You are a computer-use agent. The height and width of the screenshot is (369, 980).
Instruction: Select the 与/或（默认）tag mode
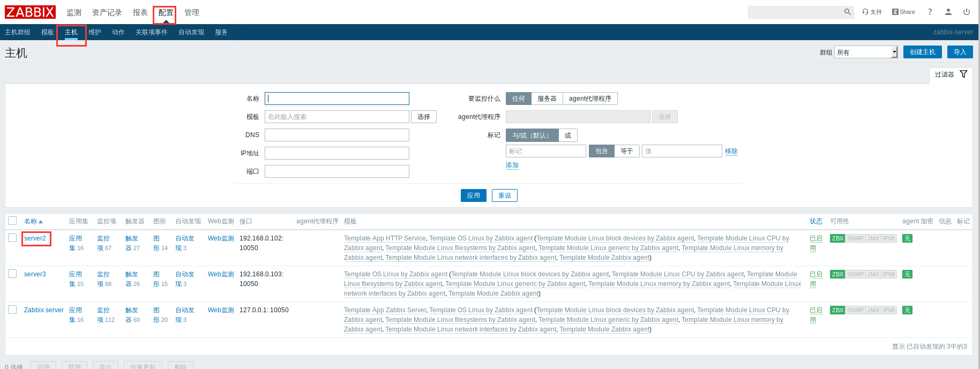[x=532, y=135]
